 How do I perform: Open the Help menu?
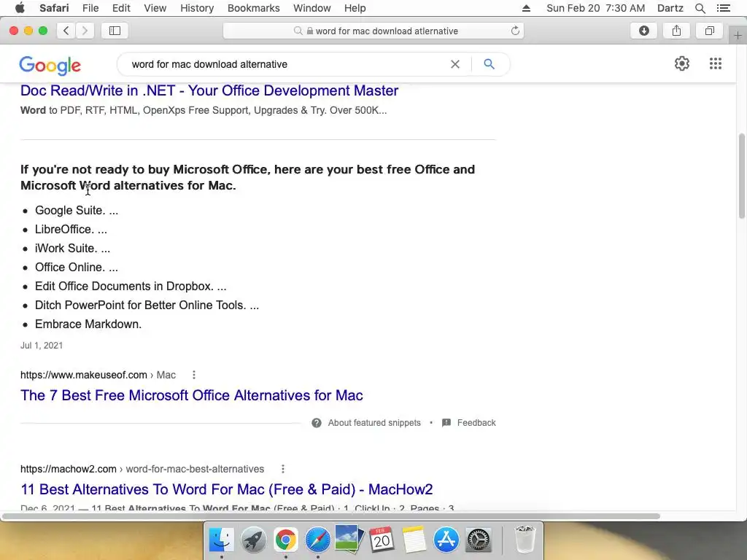point(355,8)
